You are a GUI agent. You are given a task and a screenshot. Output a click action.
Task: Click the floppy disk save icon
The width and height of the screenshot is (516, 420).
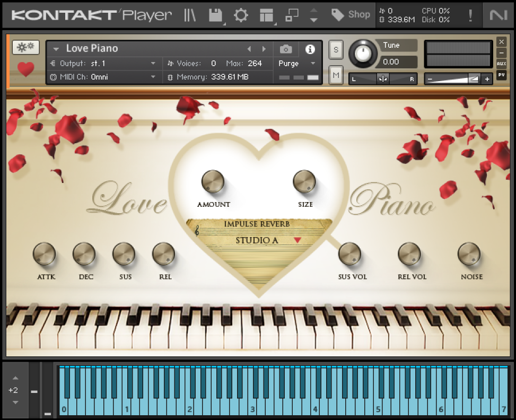(x=215, y=15)
